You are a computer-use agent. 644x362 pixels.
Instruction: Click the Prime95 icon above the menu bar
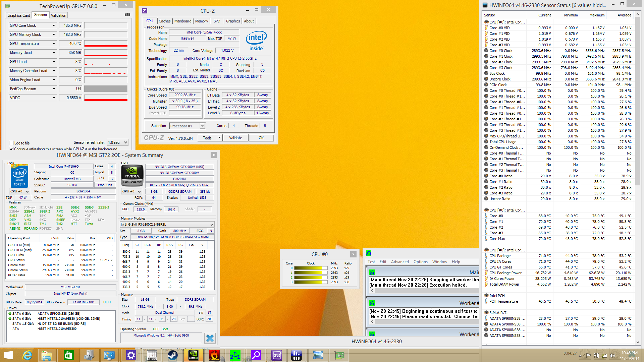tap(369, 253)
